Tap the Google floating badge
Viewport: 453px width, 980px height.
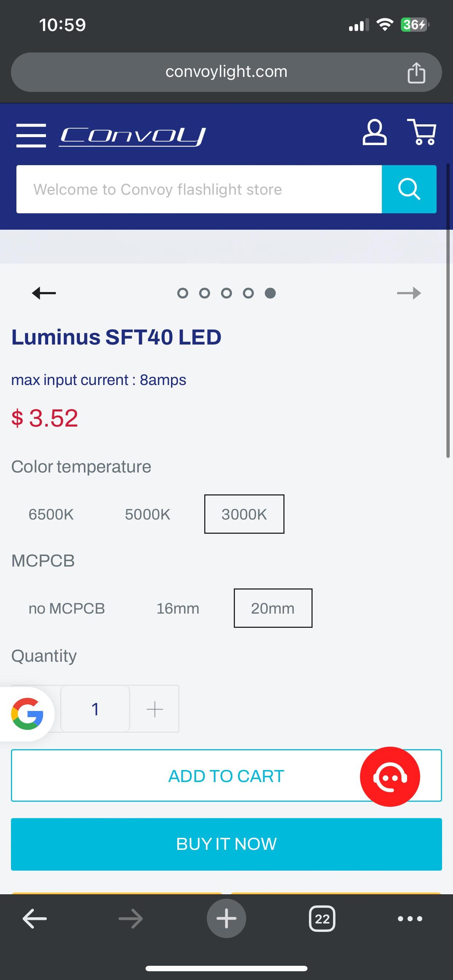tap(27, 714)
